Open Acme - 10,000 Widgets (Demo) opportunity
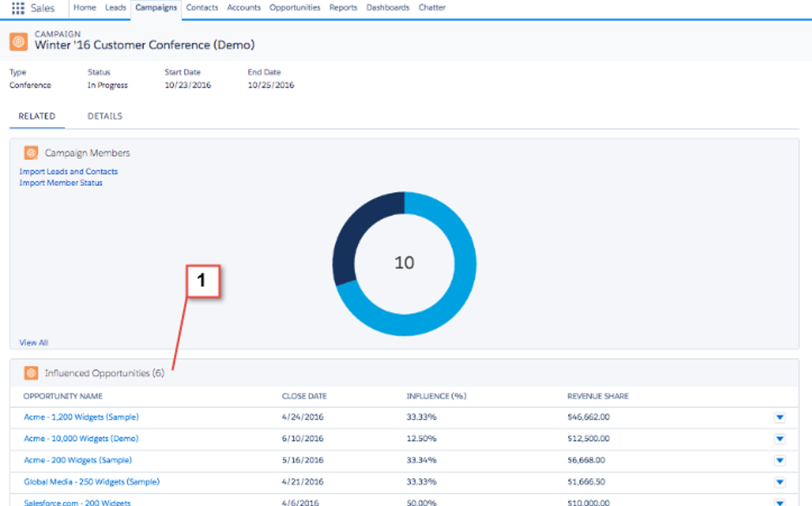 pyautogui.click(x=82, y=438)
